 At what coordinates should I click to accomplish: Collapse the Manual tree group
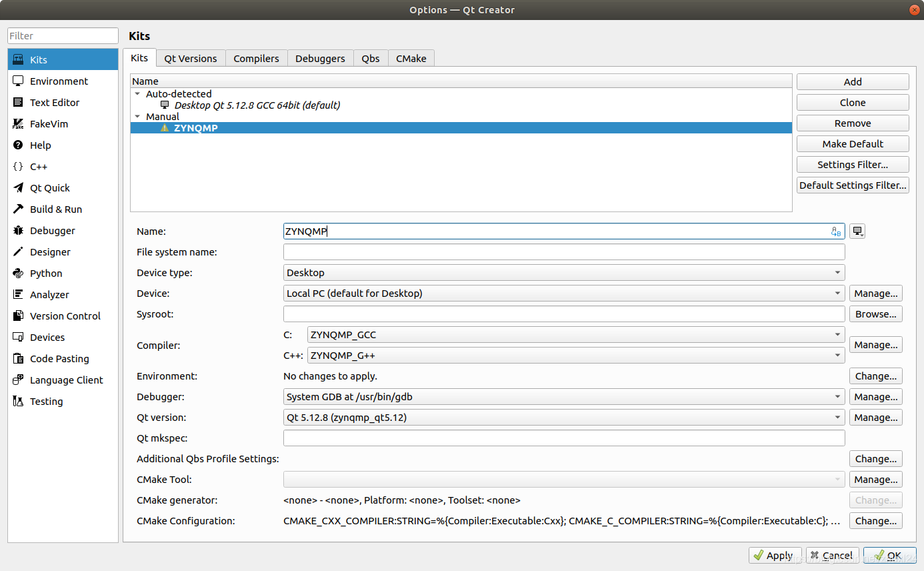click(137, 117)
